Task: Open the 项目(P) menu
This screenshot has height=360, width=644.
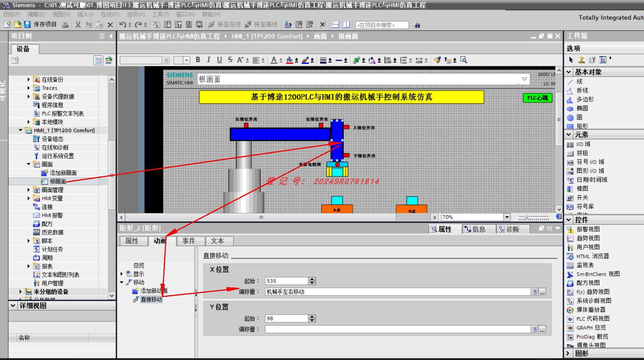Action: point(11,14)
